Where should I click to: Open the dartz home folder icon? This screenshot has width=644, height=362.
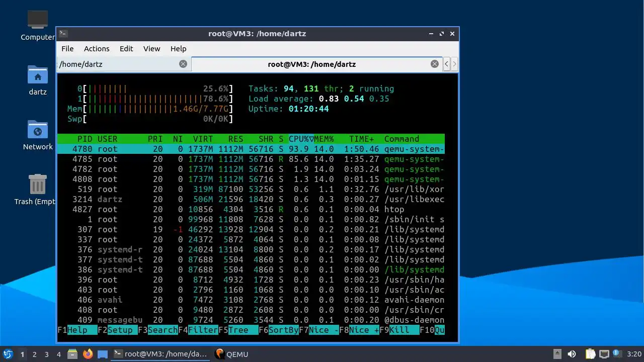[38, 75]
